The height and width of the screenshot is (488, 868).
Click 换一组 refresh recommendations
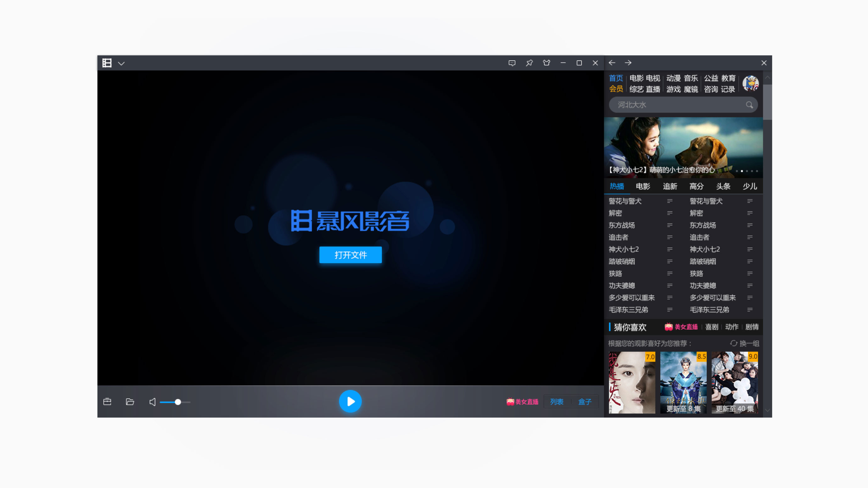tap(745, 344)
